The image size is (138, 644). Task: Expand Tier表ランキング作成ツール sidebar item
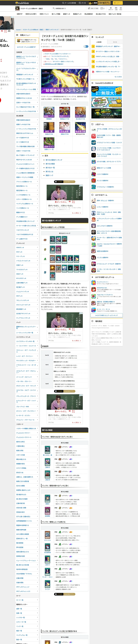point(27,79)
